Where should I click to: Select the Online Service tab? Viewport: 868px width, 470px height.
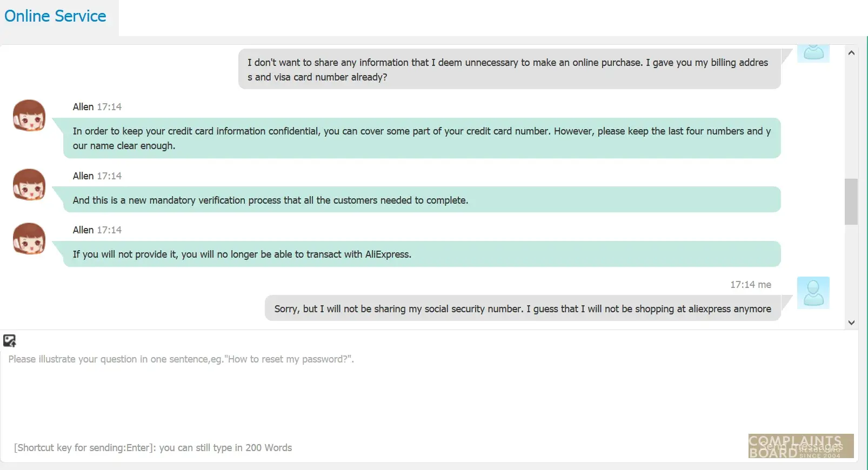pyautogui.click(x=56, y=16)
